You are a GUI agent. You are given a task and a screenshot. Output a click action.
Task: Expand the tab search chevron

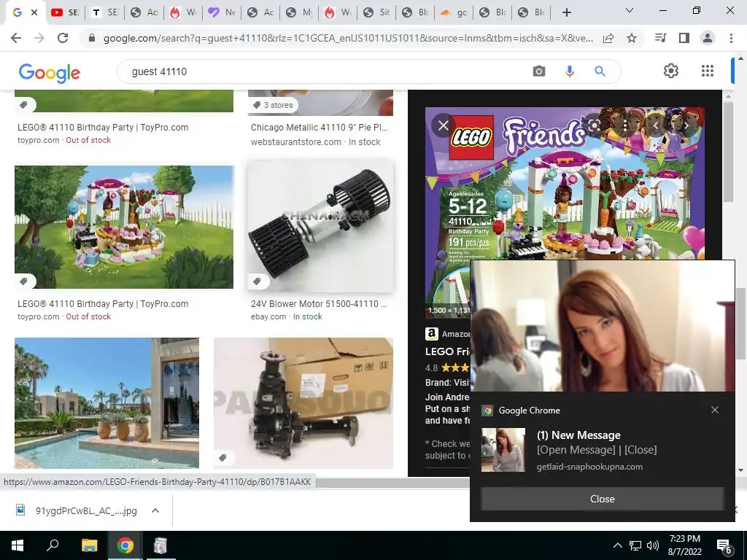coord(630,10)
